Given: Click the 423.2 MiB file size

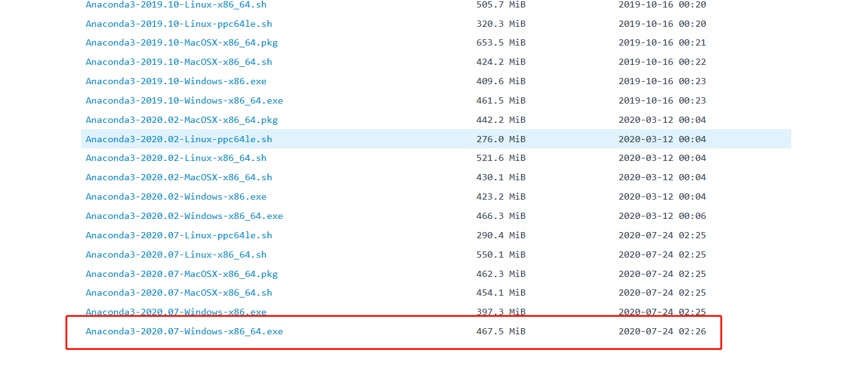Looking at the screenshot, I should coord(501,197).
